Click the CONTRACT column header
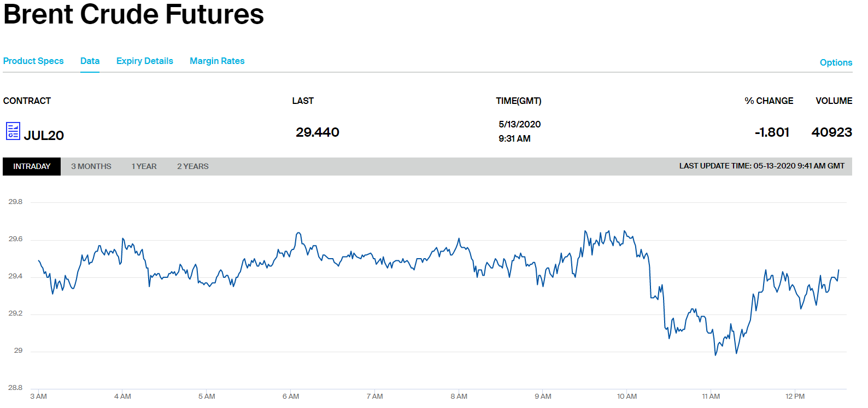Viewport: 868px width, 408px height. [x=27, y=101]
